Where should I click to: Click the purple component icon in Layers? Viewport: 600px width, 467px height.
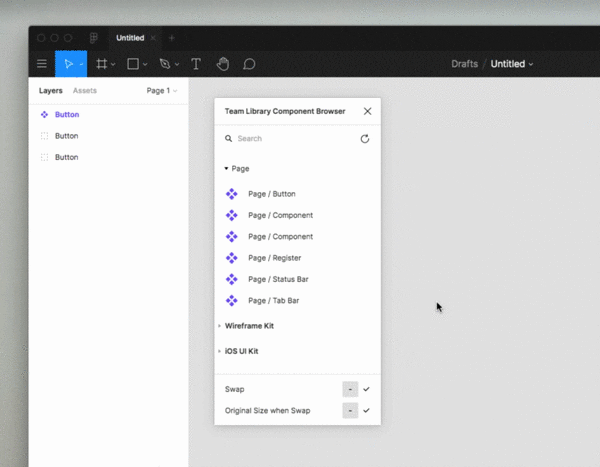44,114
